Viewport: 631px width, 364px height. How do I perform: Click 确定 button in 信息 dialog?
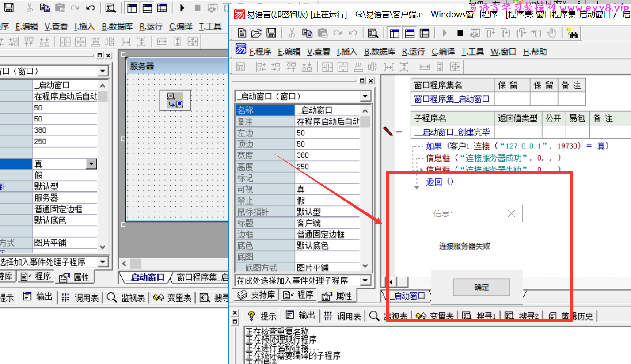pos(481,287)
